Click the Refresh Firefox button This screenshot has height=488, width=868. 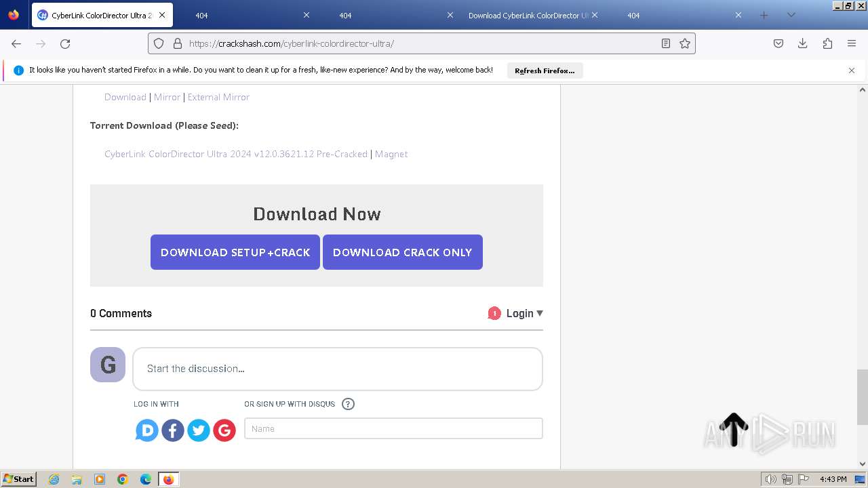pos(545,70)
